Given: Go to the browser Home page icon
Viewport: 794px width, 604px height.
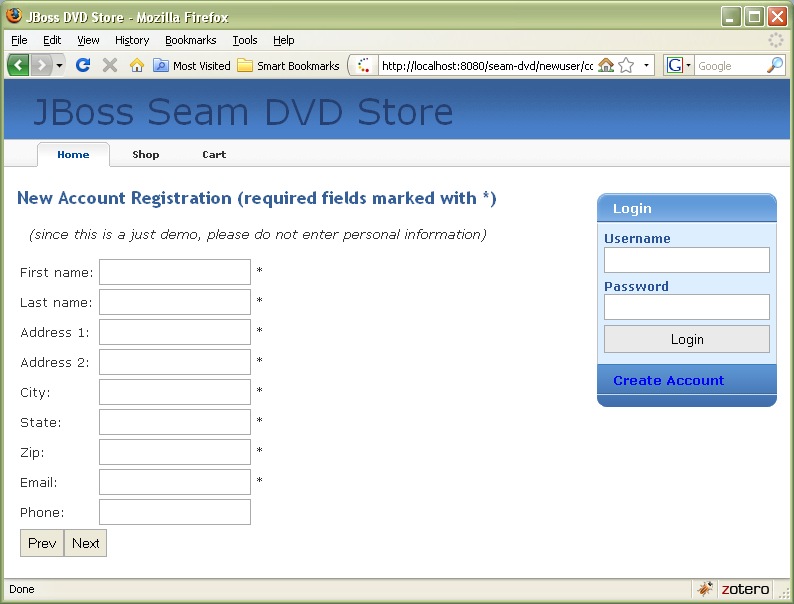Looking at the screenshot, I should [x=137, y=65].
